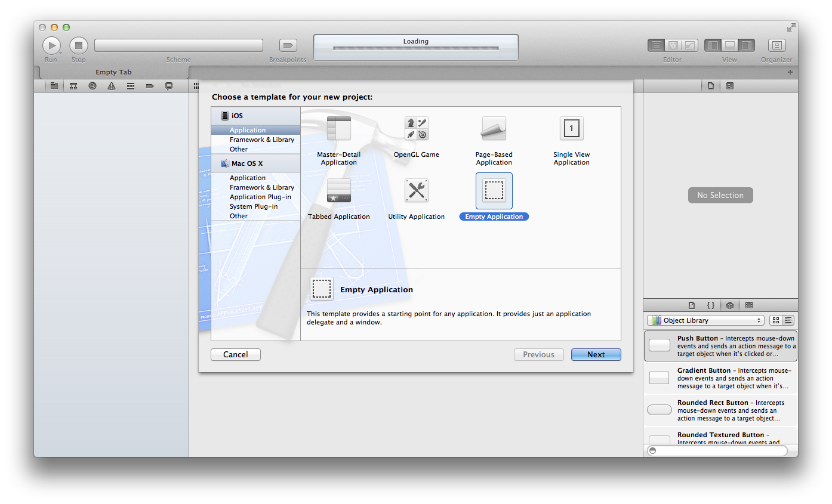Toggle the Navigator pane view button
This screenshot has width=832, height=504.
[713, 45]
